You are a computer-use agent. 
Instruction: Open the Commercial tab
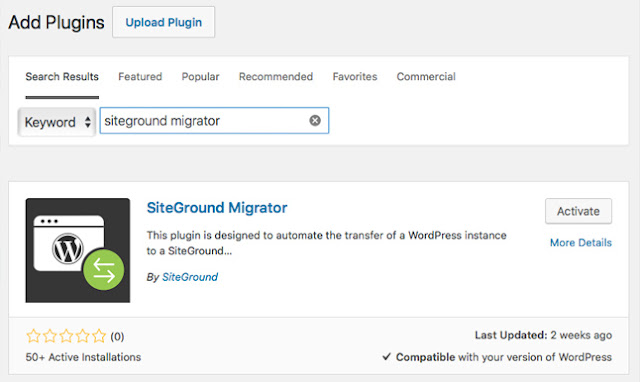(426, 77)
